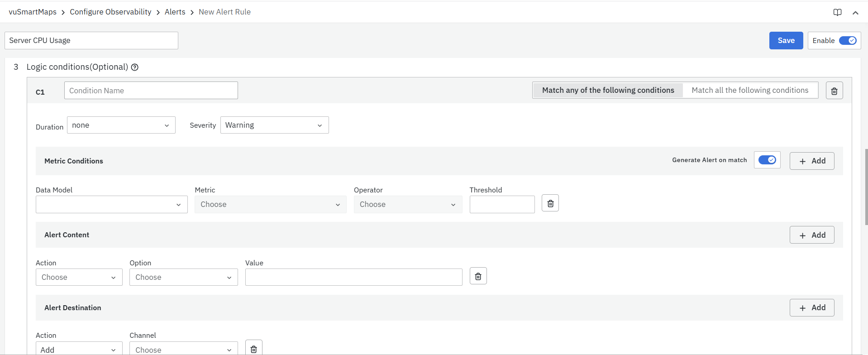The image size is (868, 355).
Task: Expand the Data Model dropdown
Action: click(x=111, y=205)
